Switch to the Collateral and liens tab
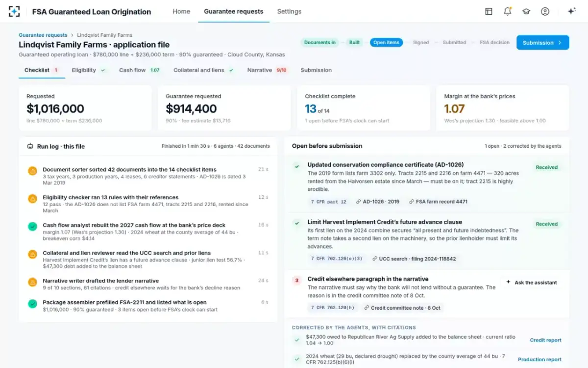Screen dimensions: 588x368 203,70
